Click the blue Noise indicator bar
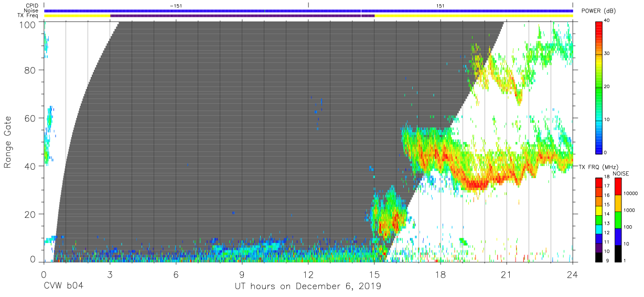 pos(308,10)
